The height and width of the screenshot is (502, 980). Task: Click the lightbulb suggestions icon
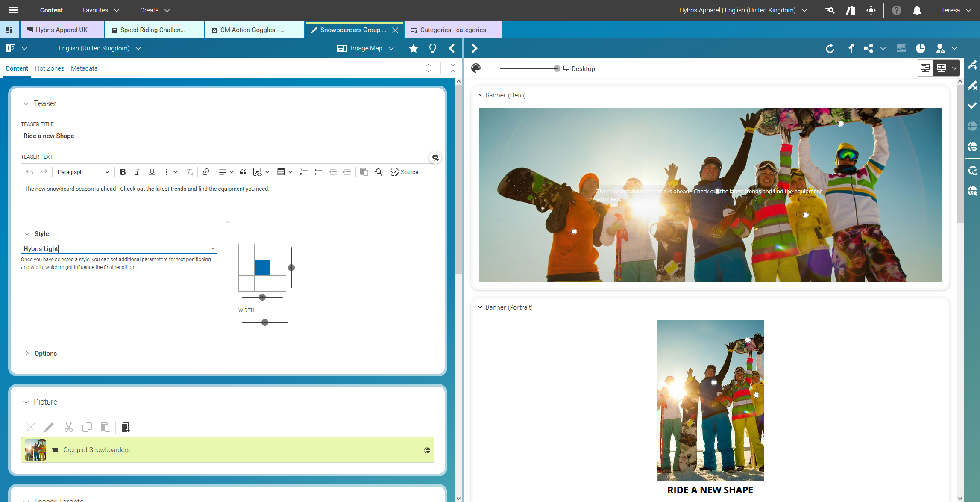[x=432, y=48]
